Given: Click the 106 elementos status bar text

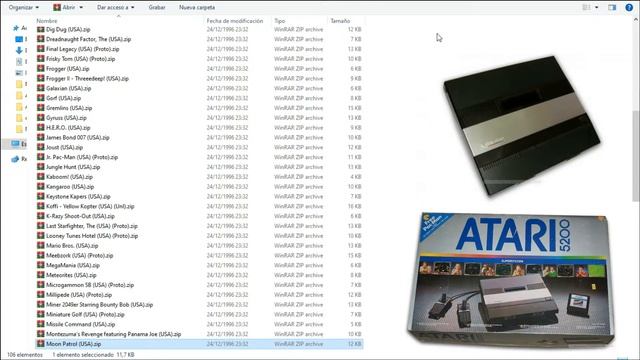Looking at the screenshot, I should coord(25,355).
